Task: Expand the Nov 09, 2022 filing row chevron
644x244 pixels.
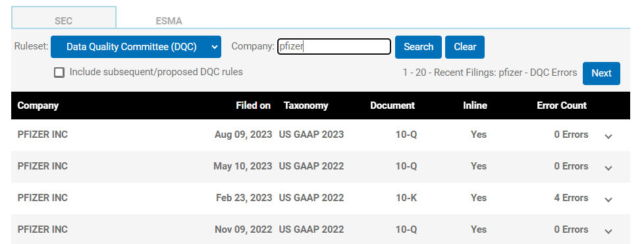Action: (x=608, y=231)
